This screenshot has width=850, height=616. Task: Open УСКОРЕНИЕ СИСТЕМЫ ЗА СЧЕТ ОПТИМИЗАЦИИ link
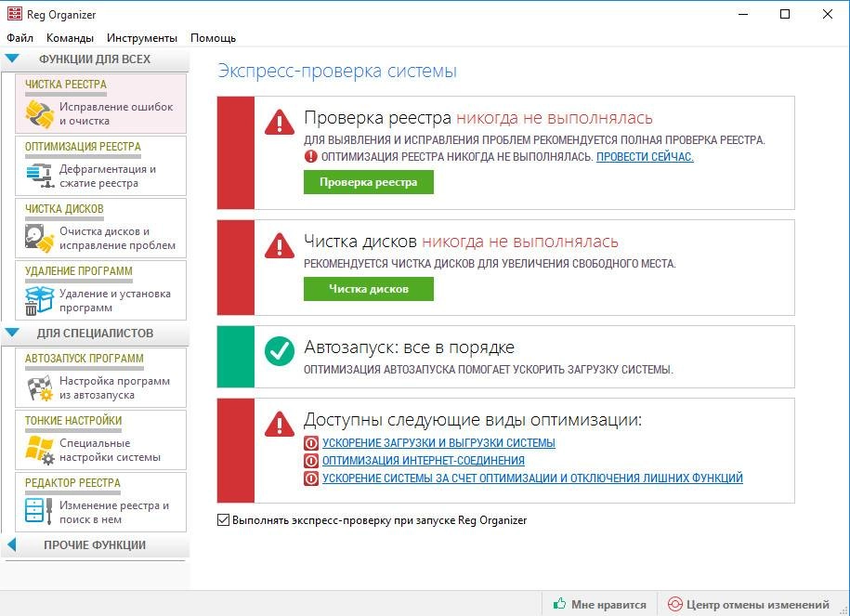click(532, 478)
